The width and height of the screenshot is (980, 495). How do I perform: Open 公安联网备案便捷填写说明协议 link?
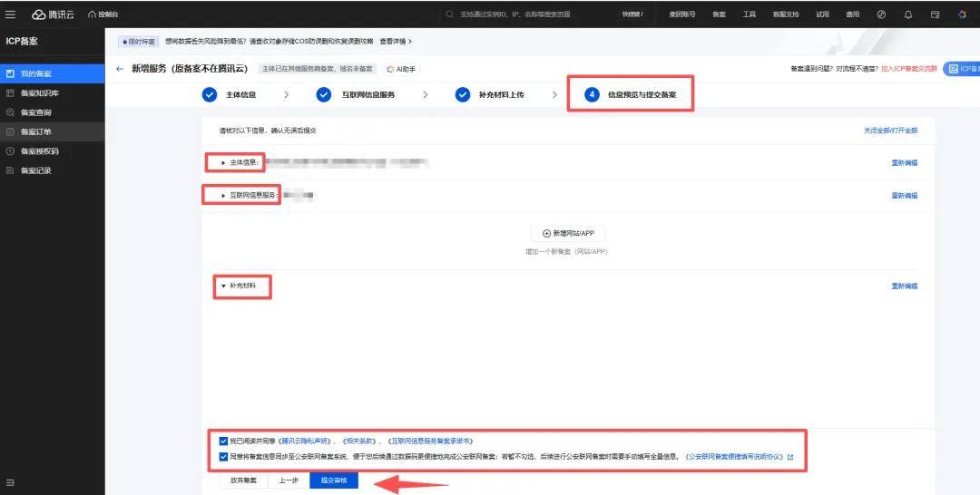(734, 457)
